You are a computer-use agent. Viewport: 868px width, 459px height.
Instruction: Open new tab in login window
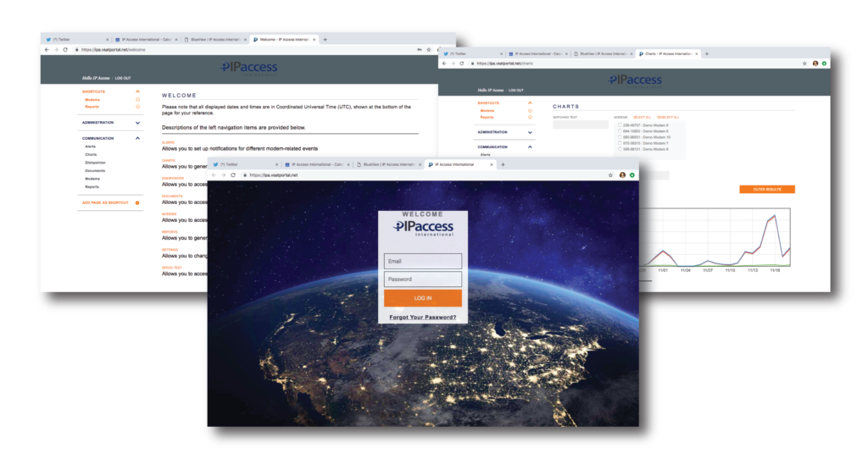pyautogui.click(x=503, y=164)
